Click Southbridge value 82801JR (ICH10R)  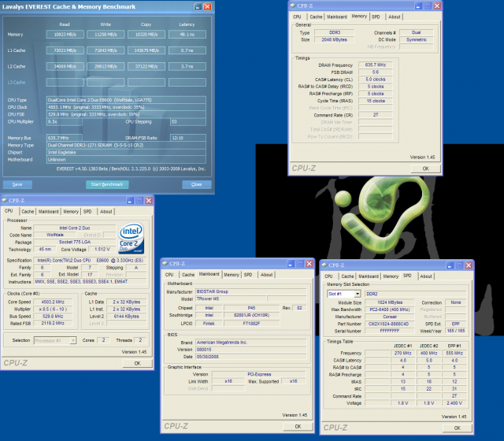(x=251, y=315)
